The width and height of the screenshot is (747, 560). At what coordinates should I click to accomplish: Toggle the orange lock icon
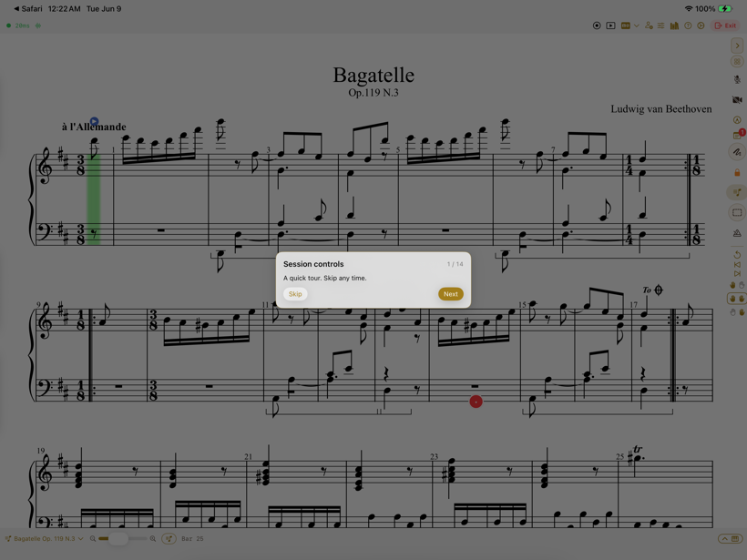pos(737,172)
